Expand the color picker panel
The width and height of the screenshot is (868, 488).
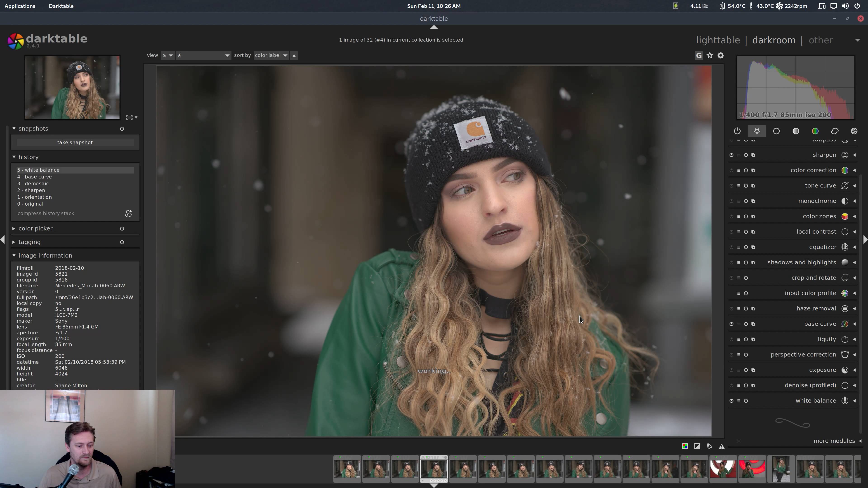[x=35, y=228]
